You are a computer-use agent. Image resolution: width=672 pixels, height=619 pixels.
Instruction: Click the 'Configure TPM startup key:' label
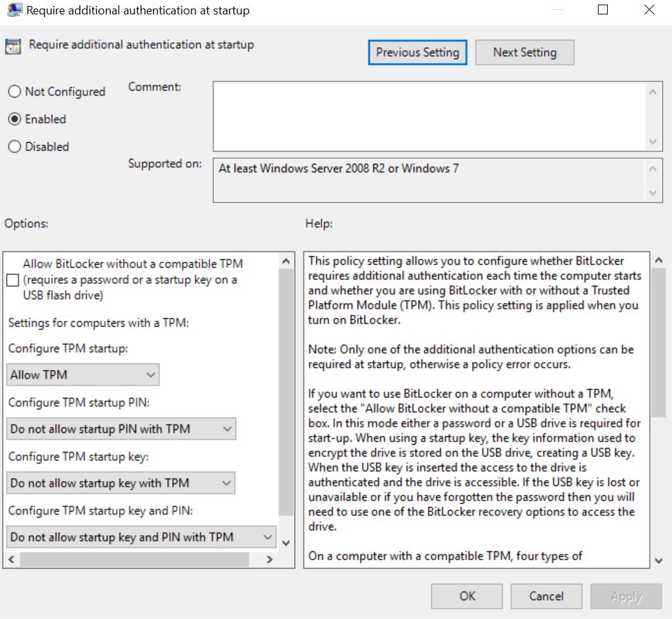point(79,456)
